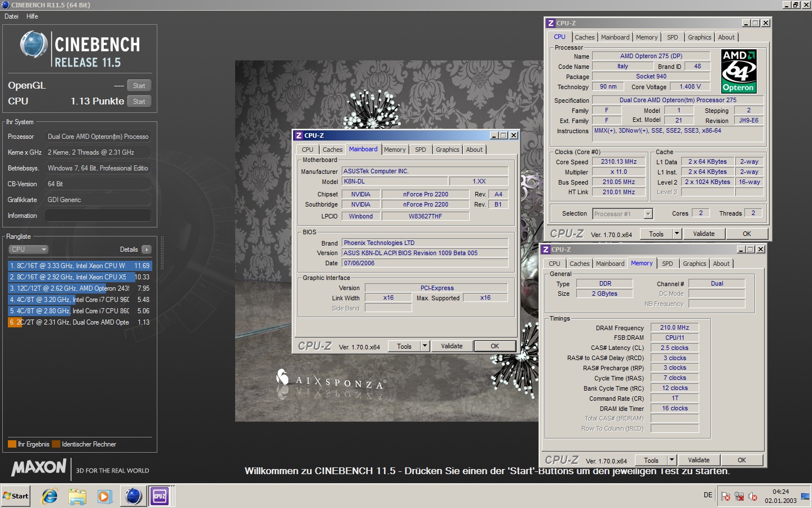This screenshot has width=812, height=508.
Task: Select ranking entry 8C/16T @ 3.33 GHz Xeon
Action: pyautogui.click(x=80, y=266)
